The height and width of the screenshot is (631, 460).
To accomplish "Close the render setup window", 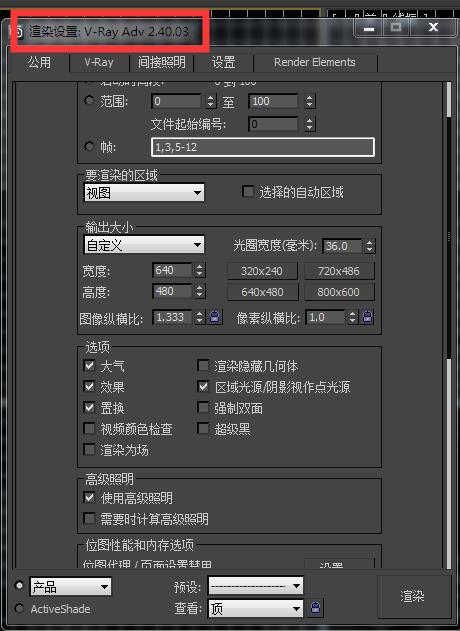I will tap(433, 28).
